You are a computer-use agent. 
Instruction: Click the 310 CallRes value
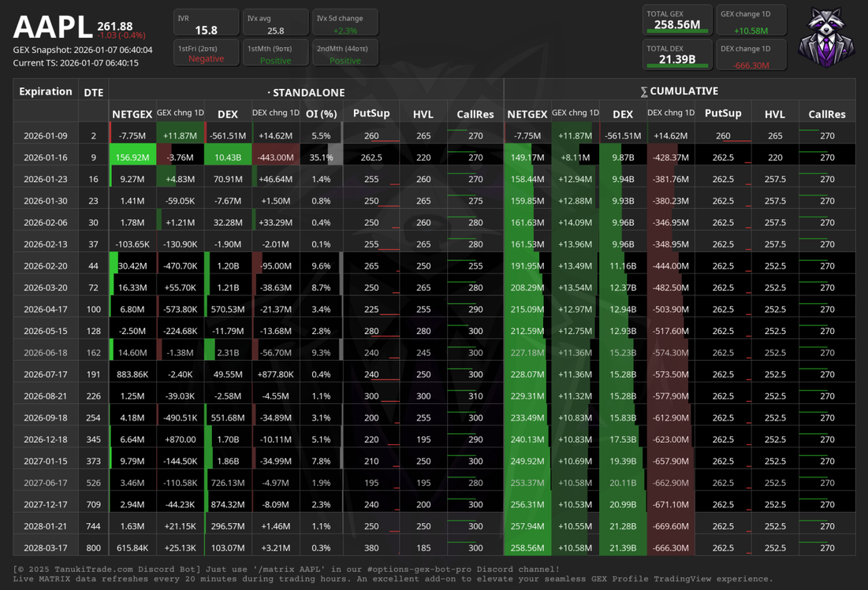point(475,396)
